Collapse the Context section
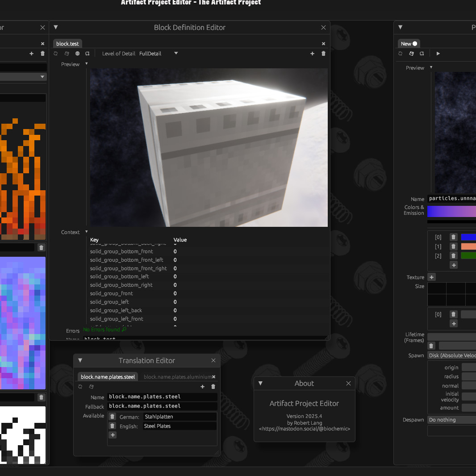Screen dimensions: 476x476 point(87,232)
